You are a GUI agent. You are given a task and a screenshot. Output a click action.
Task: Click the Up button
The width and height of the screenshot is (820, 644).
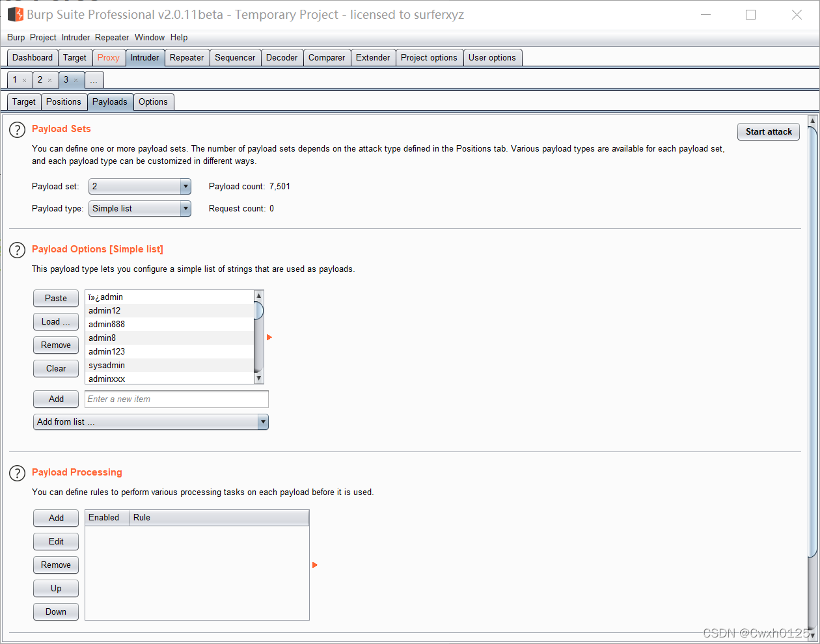56,589
